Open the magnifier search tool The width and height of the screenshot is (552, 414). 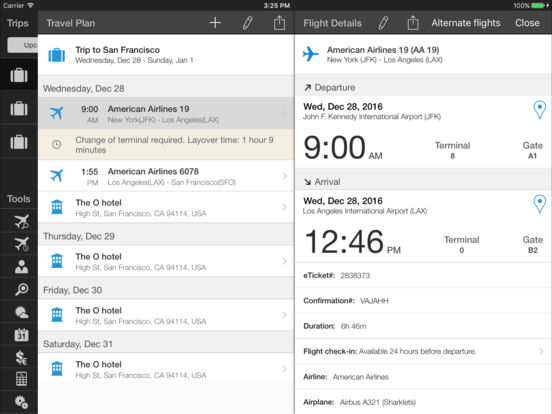21,289
